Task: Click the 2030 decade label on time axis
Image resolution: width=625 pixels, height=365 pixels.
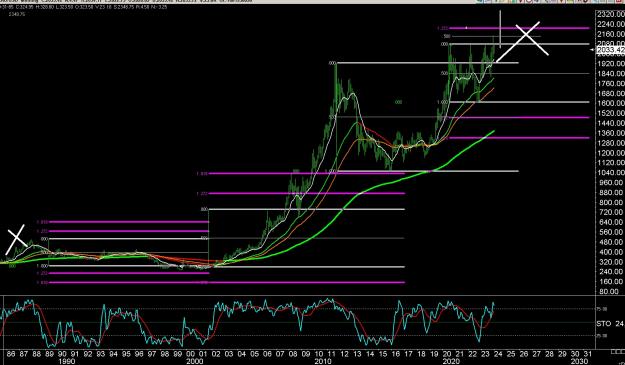Action: (x=580, y=361)
